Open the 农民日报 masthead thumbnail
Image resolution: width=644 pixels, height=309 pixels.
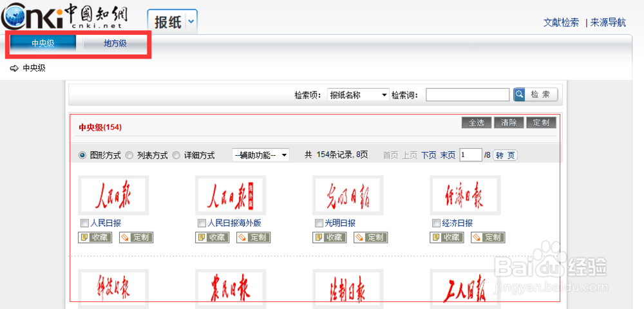[231, 289]
